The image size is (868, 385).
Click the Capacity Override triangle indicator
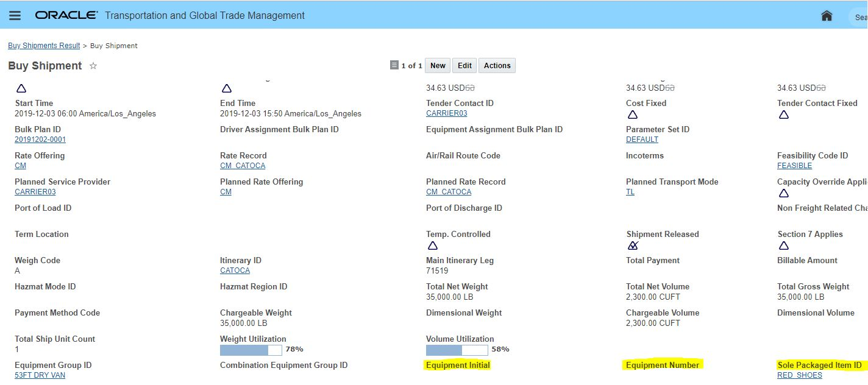coord(784,193)
